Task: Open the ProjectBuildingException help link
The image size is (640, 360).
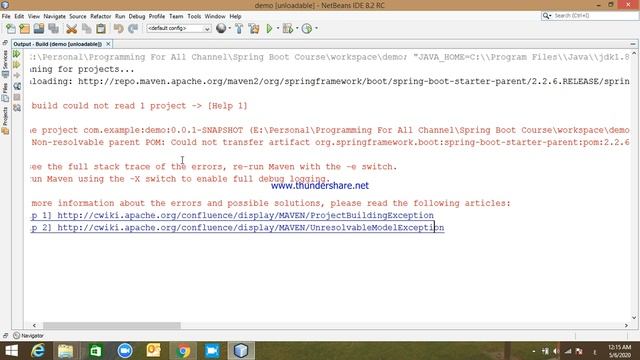Action: 245,215
